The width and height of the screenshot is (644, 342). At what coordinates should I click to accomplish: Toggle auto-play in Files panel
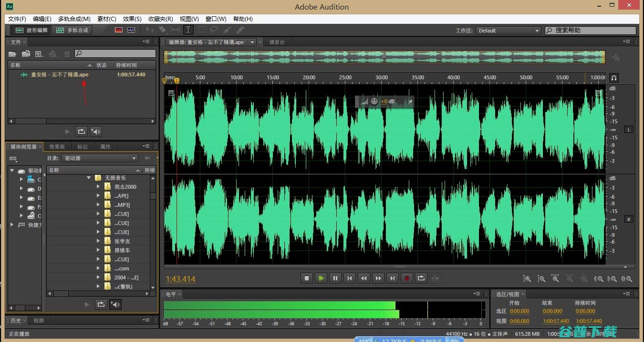[96, 131]
